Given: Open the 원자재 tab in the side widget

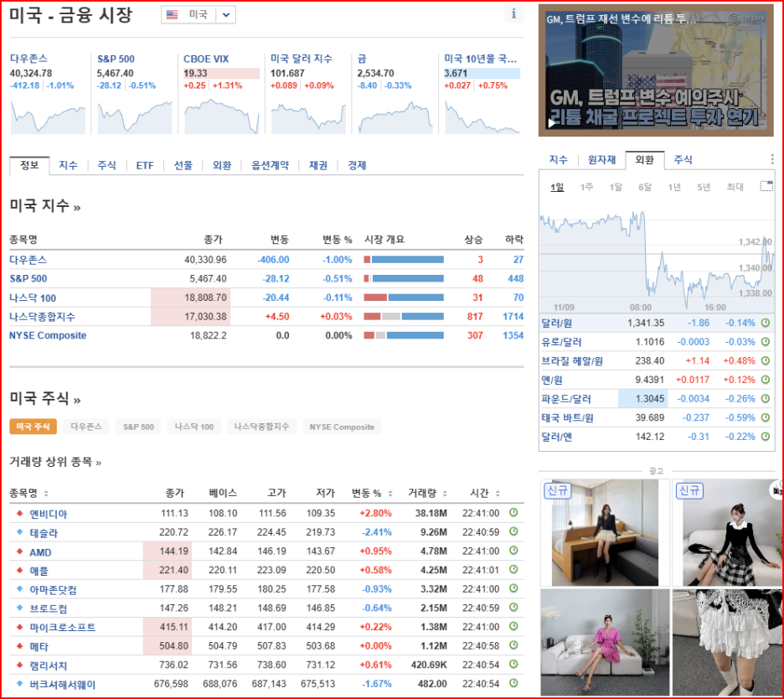Looking at the screenshot, I should [x=601, y=159].
